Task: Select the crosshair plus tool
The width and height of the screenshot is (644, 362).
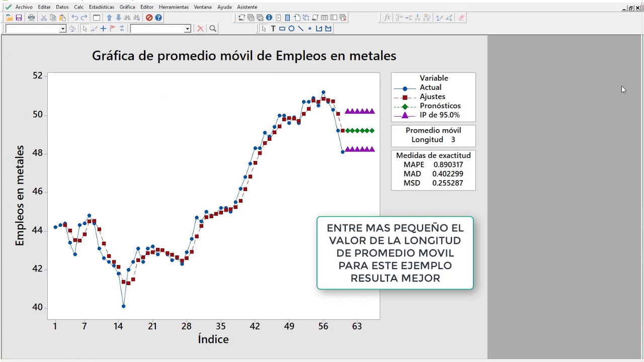Action: tap(103, 29)
